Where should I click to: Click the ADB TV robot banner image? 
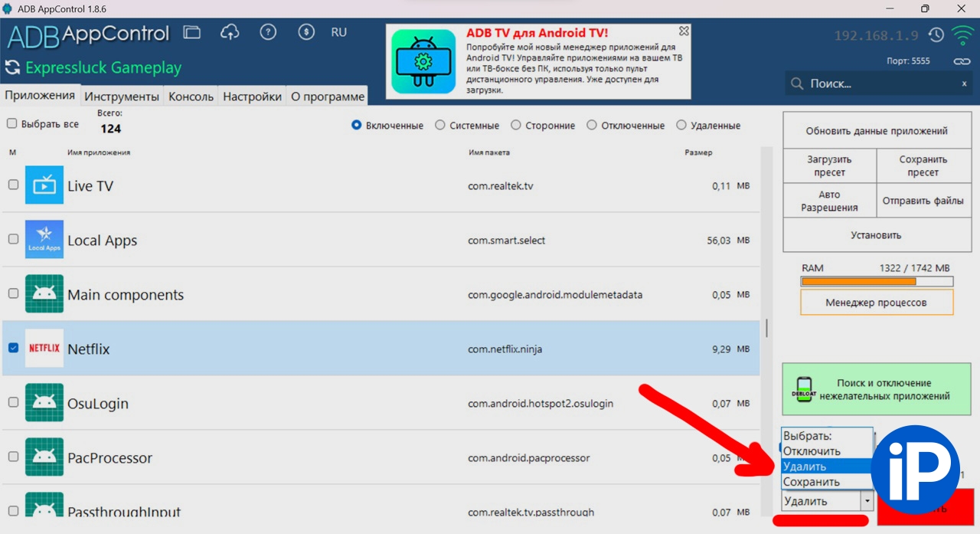[423, 61]
